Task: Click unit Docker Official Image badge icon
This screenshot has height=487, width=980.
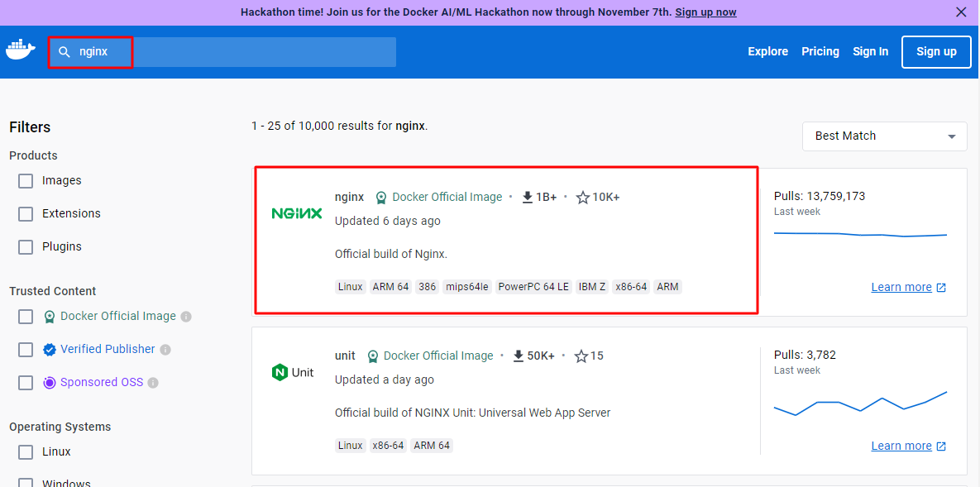Action: point(372,356)
